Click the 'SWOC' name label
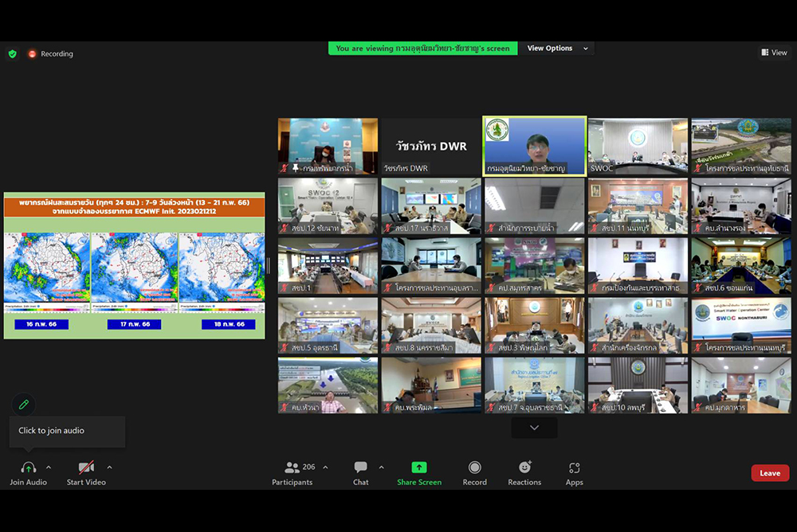The height and width of the screenshot is (532, 797). pyautogui.click(x=602, y=168)
